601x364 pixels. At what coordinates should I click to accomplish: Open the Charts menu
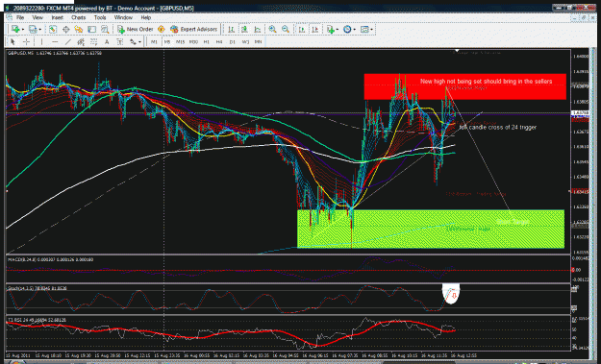pyautogui.click(x=78, y=17)
